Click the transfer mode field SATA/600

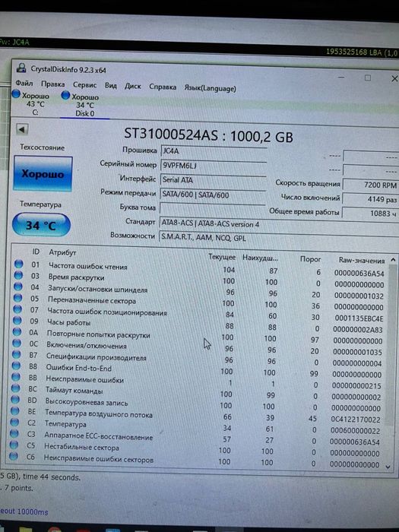(x=212, y=195)
